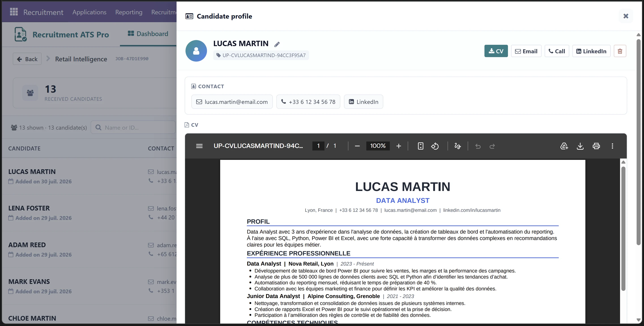This screenshot has height=326, width=644.
Task: Zoom out the CV PDF
Action: 357,146
